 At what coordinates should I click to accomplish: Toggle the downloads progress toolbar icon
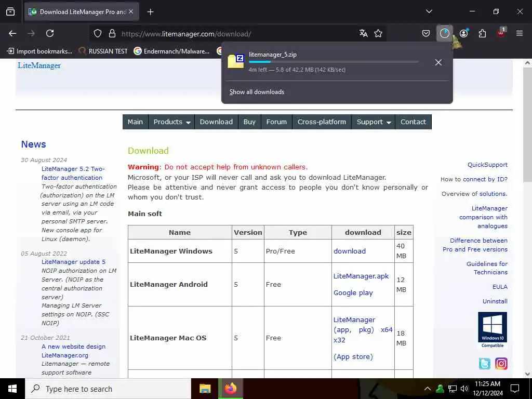[445, 33]
